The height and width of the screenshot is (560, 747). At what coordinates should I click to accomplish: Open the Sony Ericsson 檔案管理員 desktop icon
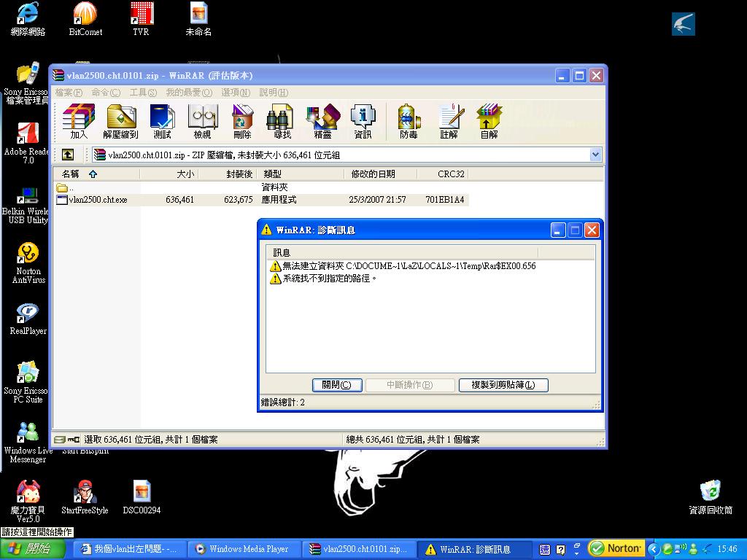pos(27,83)
